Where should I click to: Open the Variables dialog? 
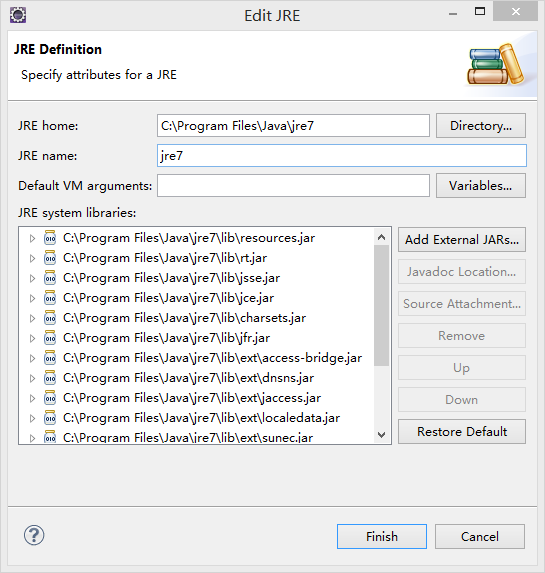tap(481, 186)
